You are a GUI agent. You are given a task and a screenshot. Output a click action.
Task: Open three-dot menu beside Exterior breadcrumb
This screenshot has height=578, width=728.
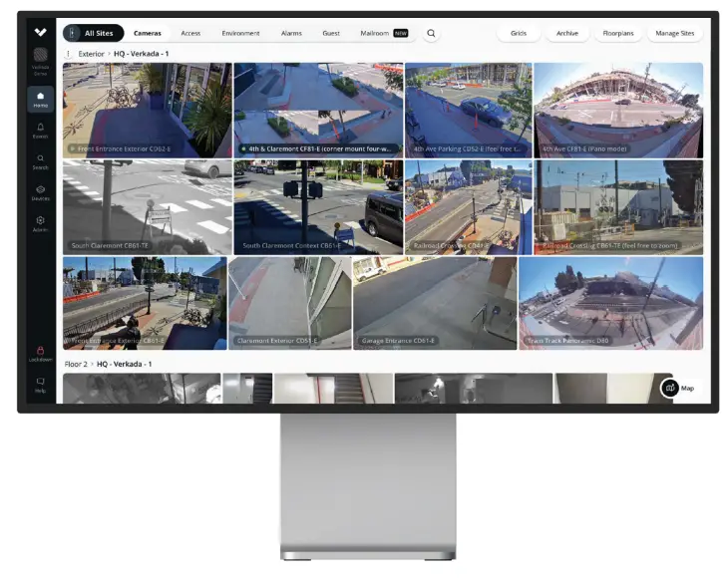[x=68, y=54]
